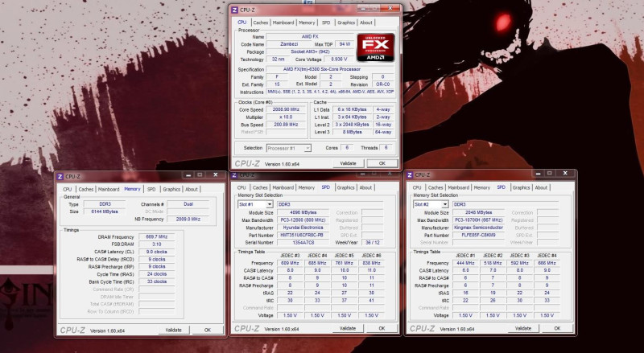
Task: Click the Channels # value Dual
Action: 188,204
